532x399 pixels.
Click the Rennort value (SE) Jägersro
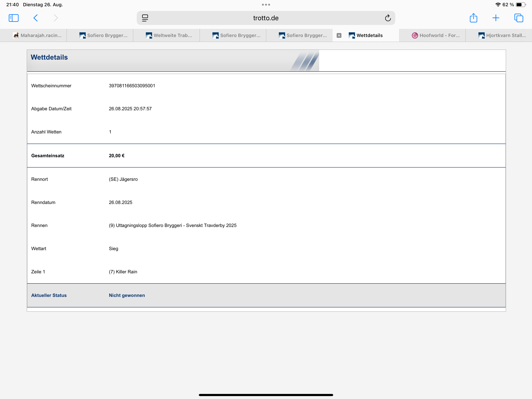pos(123,179)
